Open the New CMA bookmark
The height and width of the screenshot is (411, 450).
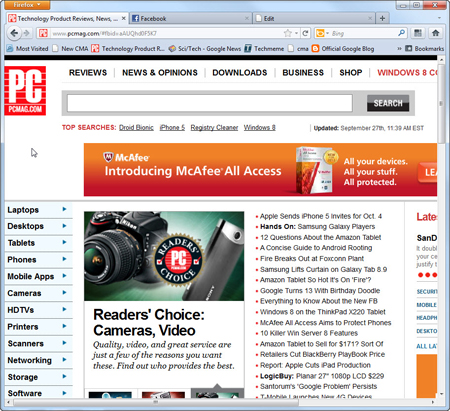click(70, 49)
